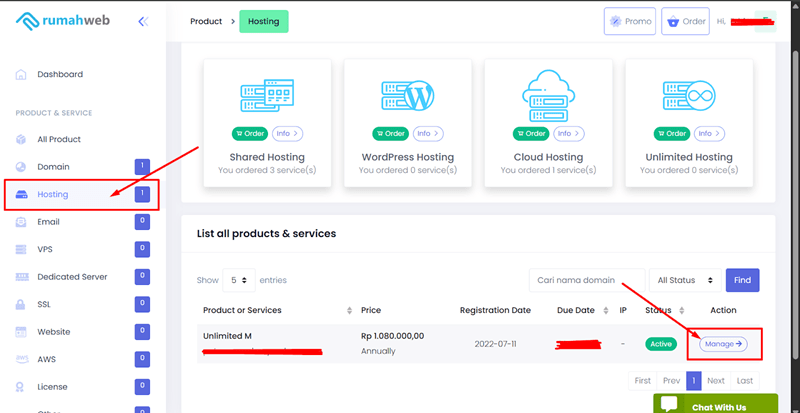The height and width of the screenshot is (413, 800).
Task: Open the Promo button in header
Action: click(x=630, y=21)
